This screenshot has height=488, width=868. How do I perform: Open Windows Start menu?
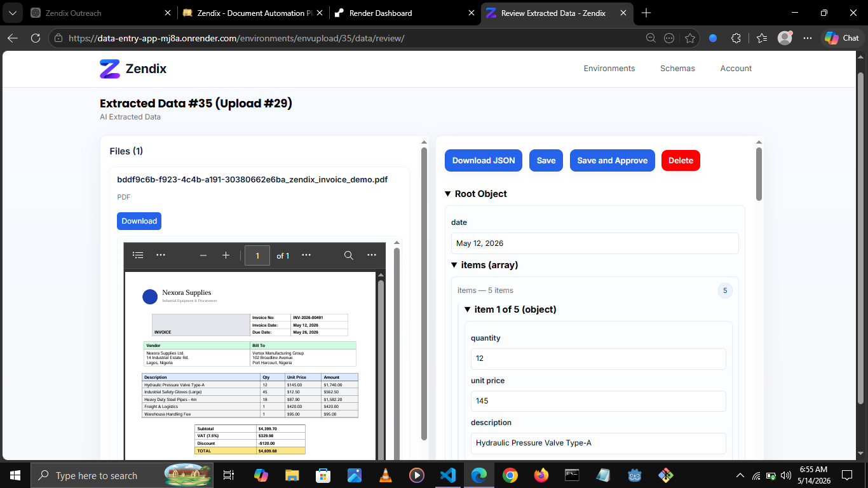click(15, 475)
